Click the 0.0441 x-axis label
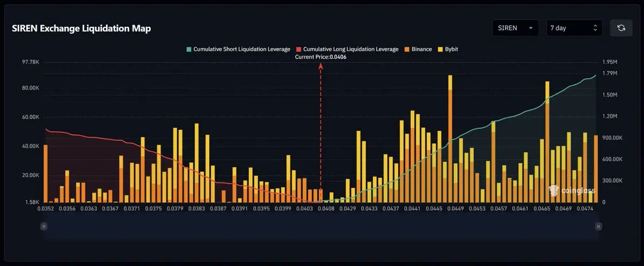Image resolution: width=644 pixels, height=266 pixels. pos(412,208)
